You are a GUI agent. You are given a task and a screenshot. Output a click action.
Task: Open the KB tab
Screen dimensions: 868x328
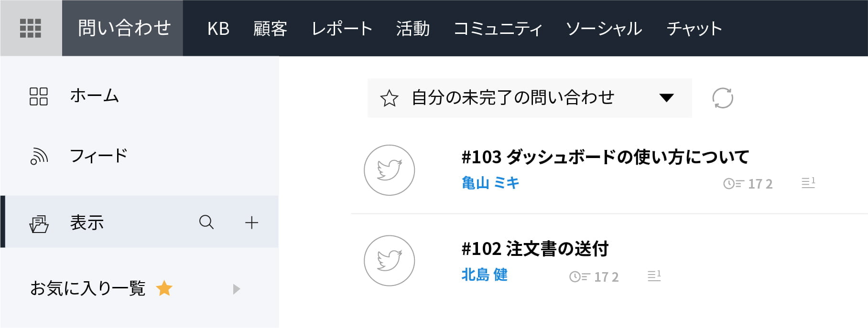[218, 29]
